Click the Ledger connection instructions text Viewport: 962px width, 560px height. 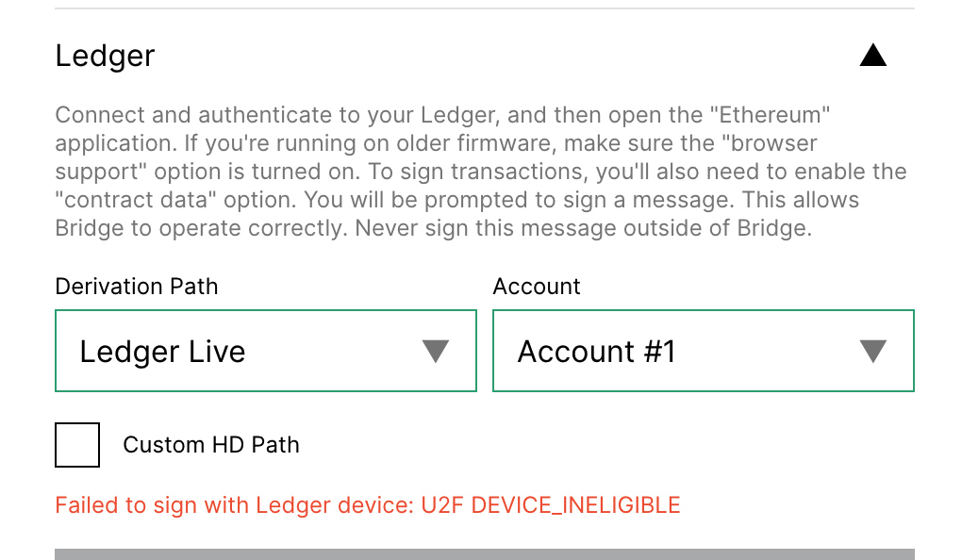(481, 171)
